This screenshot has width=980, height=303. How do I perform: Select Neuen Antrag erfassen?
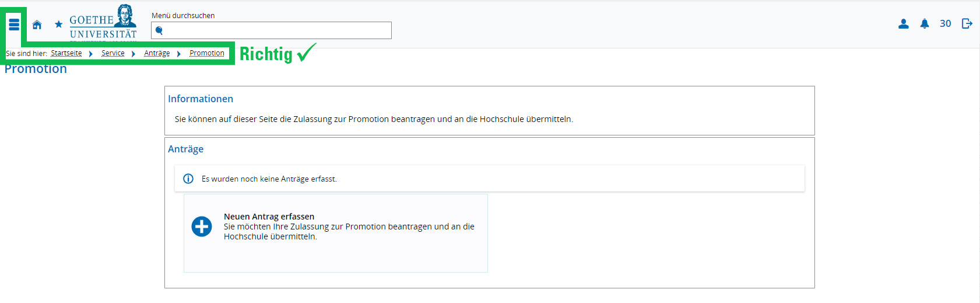[x=269, y=217]
